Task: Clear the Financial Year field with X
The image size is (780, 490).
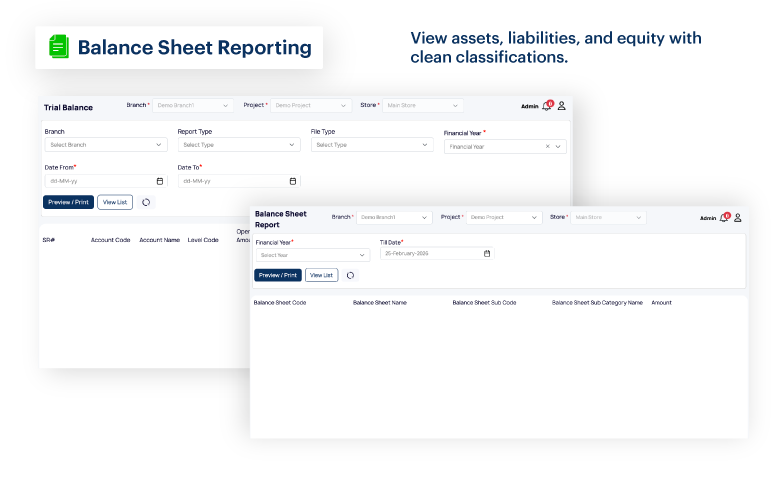Action: [547, 147]
